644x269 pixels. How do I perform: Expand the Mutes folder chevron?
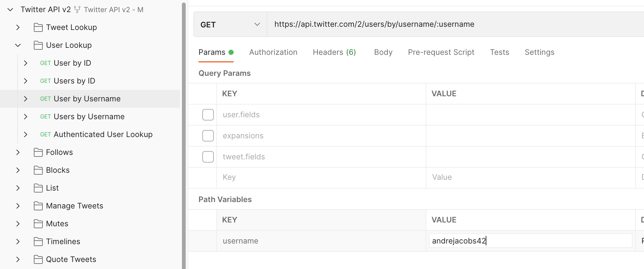(18, 224)
